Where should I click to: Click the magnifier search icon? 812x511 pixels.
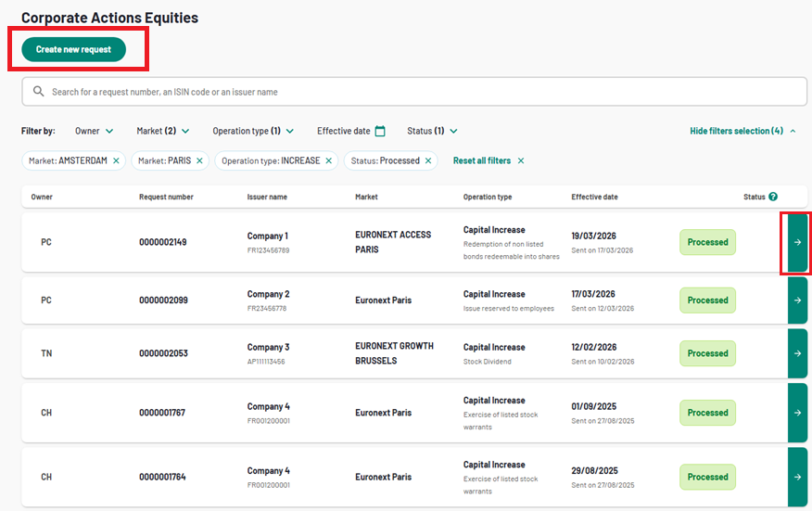tap(39, 92)
